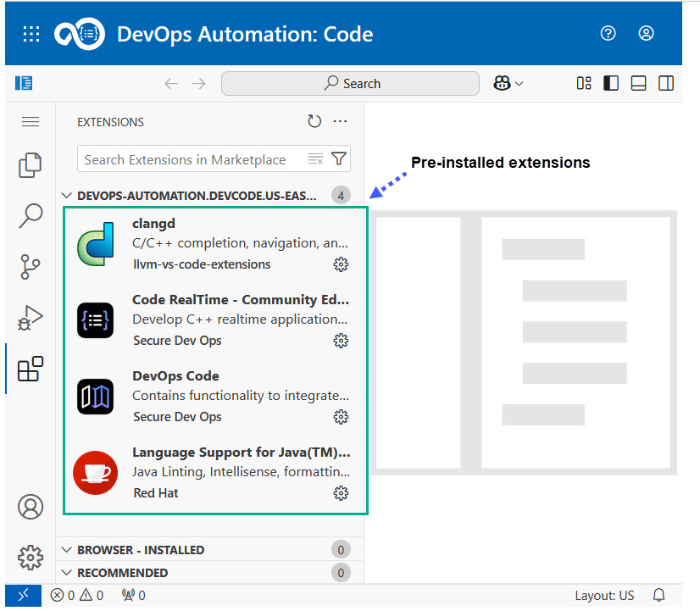Open the Views and More Actions menu
The width and height of the screenshot is (700, 611).
342,121
